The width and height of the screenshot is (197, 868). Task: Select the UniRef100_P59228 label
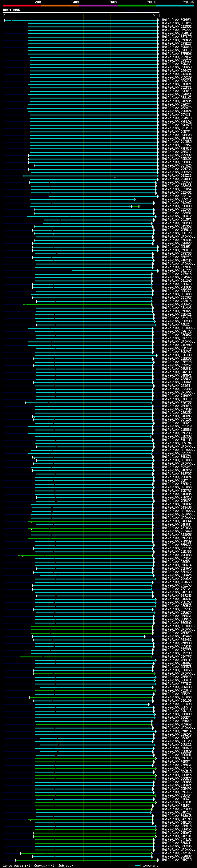tap(176, 81)
